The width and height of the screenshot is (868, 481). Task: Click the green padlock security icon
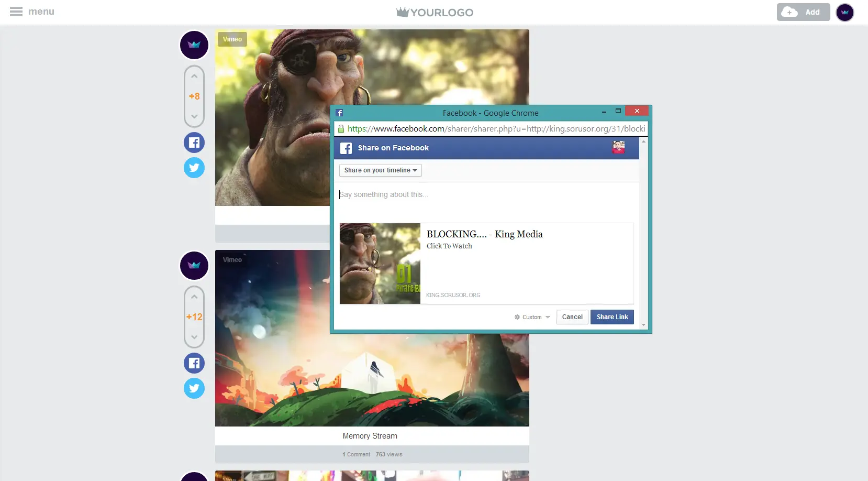(x=341, y=129)
